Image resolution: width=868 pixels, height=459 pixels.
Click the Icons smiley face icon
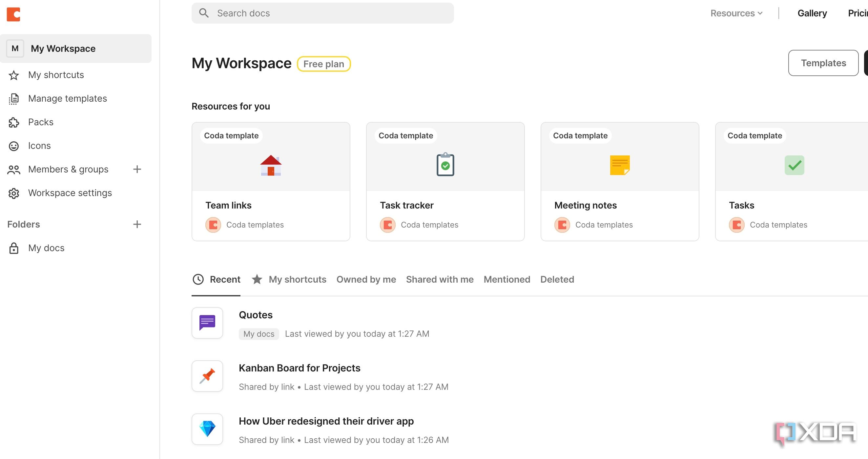14,146
